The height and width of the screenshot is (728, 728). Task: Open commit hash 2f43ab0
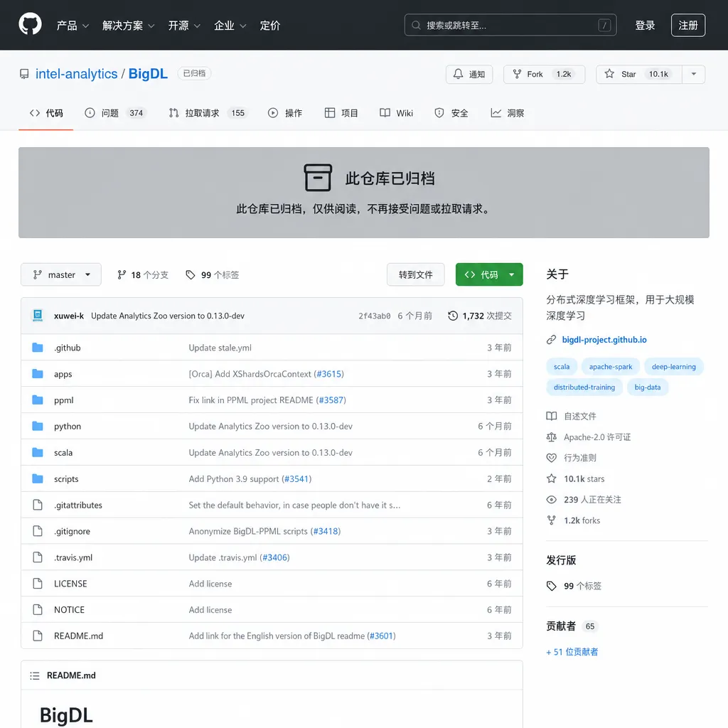pos(374,316)
